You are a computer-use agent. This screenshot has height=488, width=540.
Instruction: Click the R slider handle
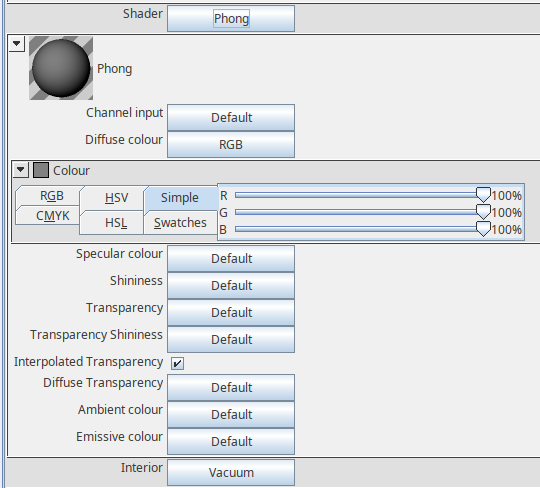tap(483, 195)
